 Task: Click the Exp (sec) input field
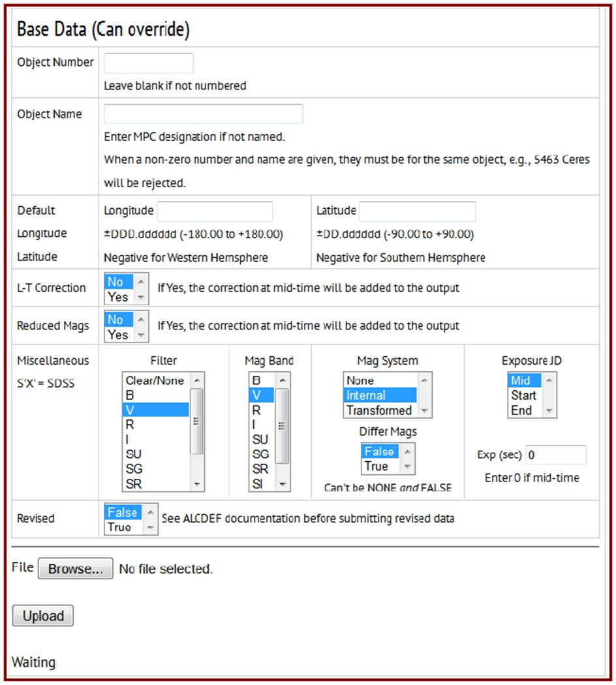[x=556, y=455]
